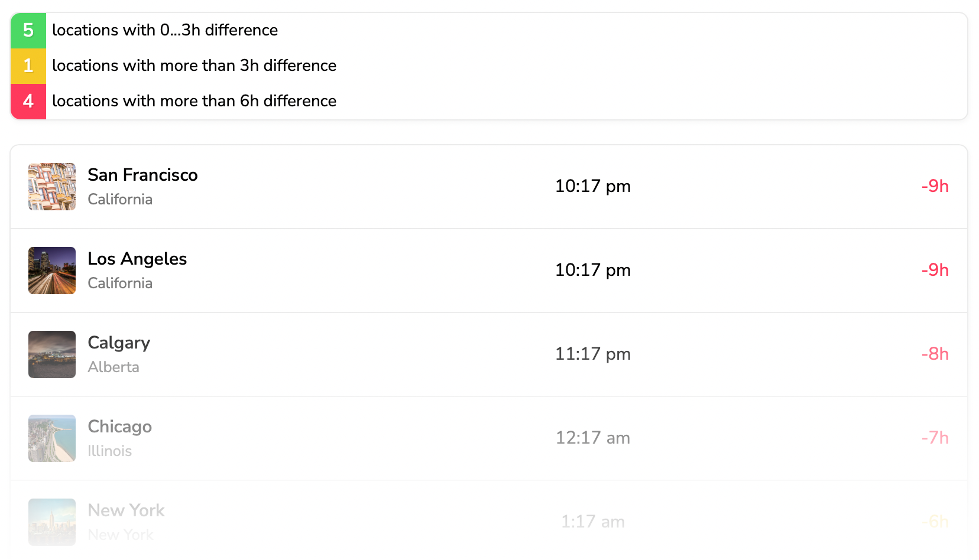Click the -9h offset for Los Angeles

coord(935,271)
